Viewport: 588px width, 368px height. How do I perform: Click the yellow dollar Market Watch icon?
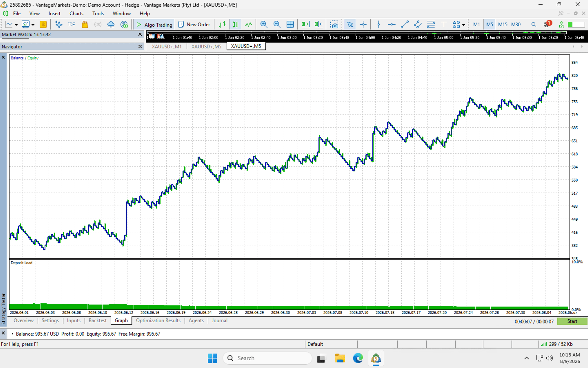pyautogui.click(x=43, y=25)
